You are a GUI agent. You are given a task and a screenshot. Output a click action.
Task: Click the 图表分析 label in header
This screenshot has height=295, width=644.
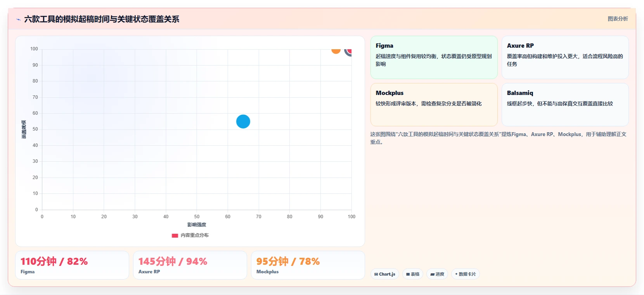pos(618,19)
